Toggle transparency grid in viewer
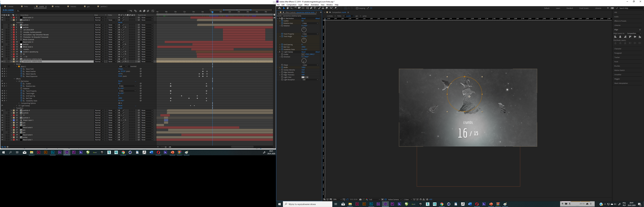This screenshot has height=207, width=644. (x=386, y=199)
